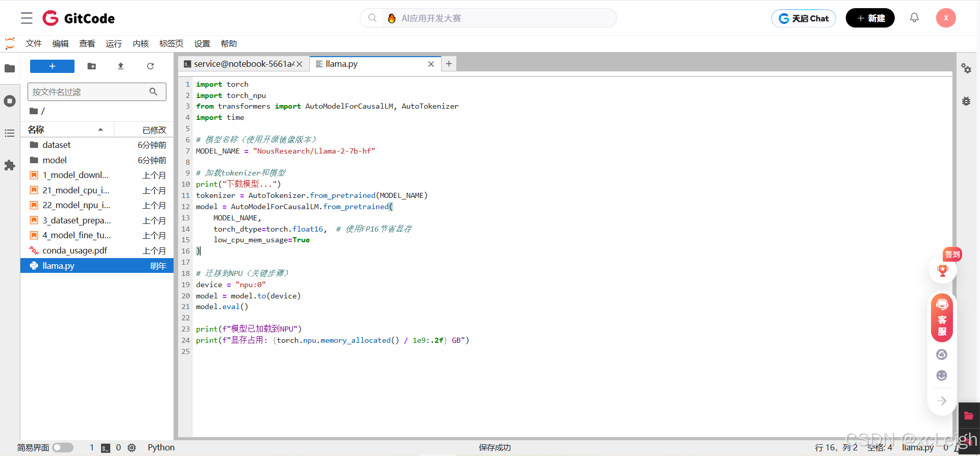Click the MODEL_NAME assignment on line 7
The width and height of the screenshot is (980, 456).
[285, 151]
